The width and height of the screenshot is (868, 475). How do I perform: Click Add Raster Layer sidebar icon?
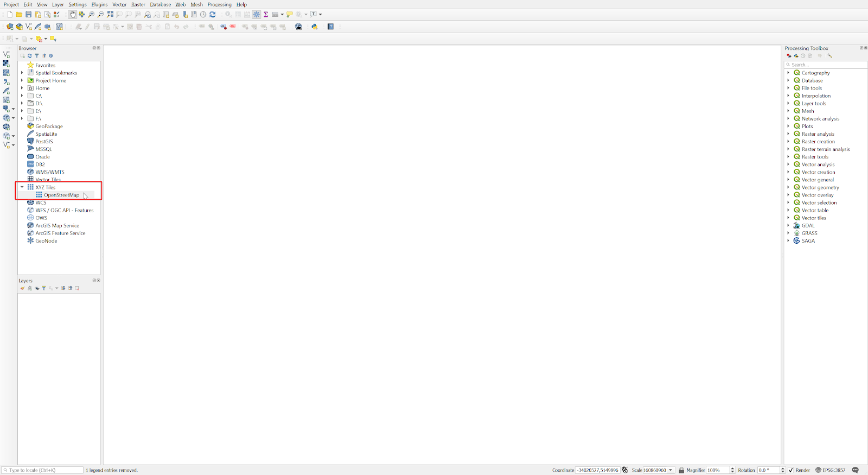(7, 64)
